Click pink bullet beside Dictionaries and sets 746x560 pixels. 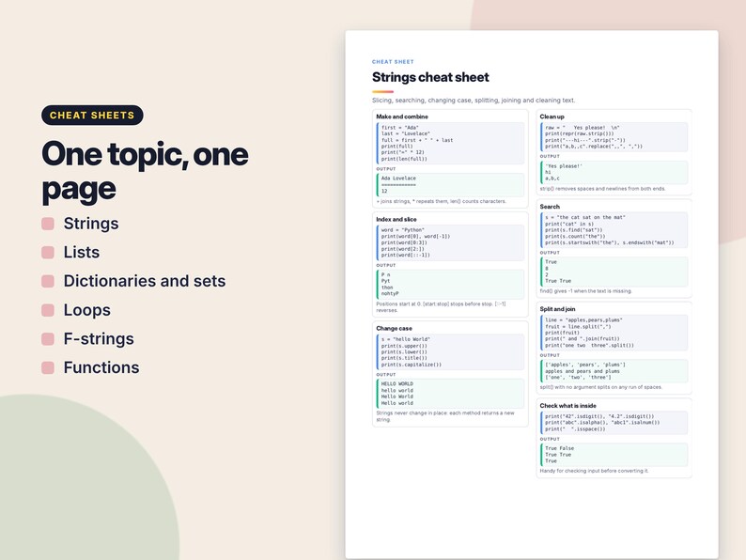pos(48,282)
